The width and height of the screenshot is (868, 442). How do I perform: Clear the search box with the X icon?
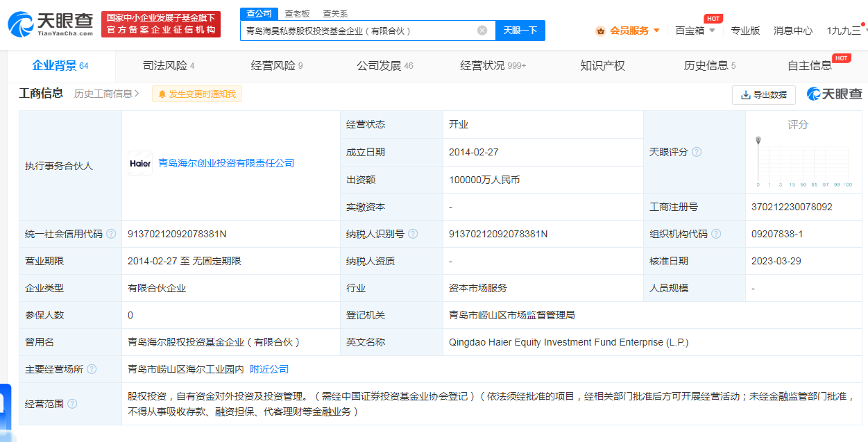[x=482, y=31]
